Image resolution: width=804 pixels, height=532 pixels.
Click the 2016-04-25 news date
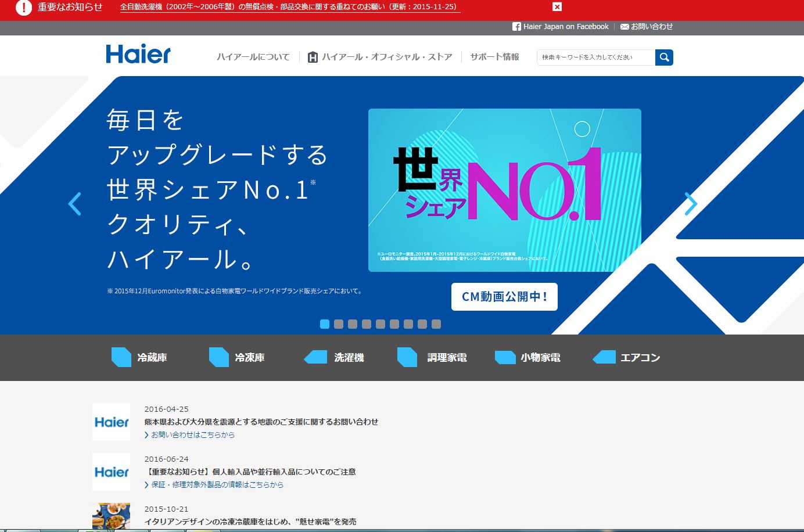pos(167,409)
